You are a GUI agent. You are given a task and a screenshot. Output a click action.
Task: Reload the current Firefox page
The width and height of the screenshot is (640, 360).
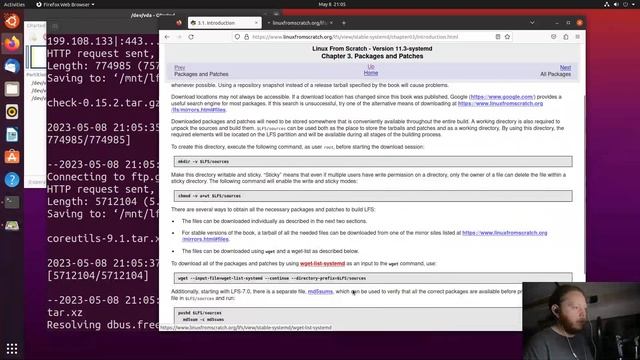[191, 37]
